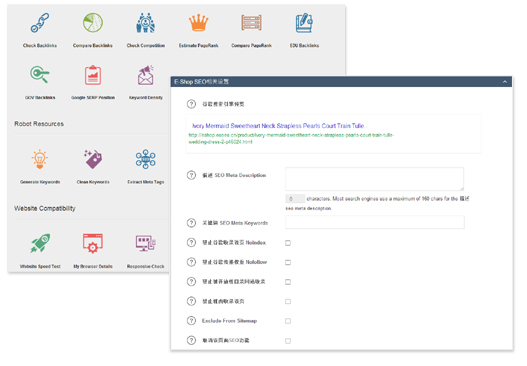Click the NoFollow label text

coord(235,262)
